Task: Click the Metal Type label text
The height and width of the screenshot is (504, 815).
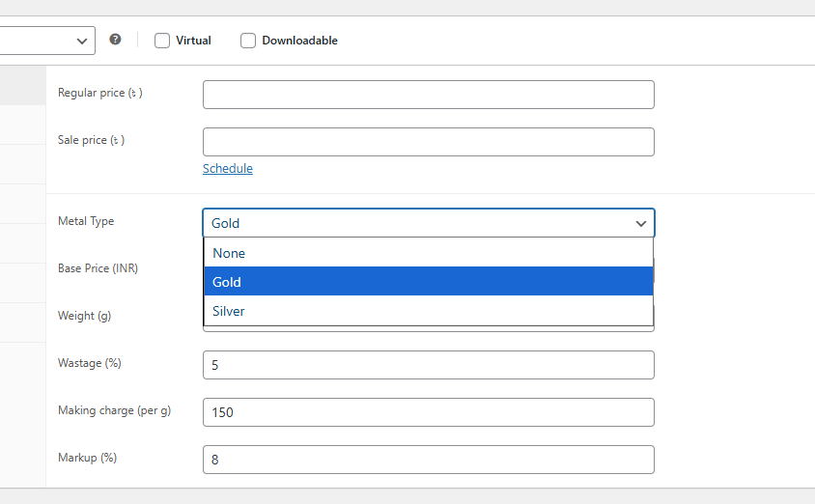Action: pos(86,221)
